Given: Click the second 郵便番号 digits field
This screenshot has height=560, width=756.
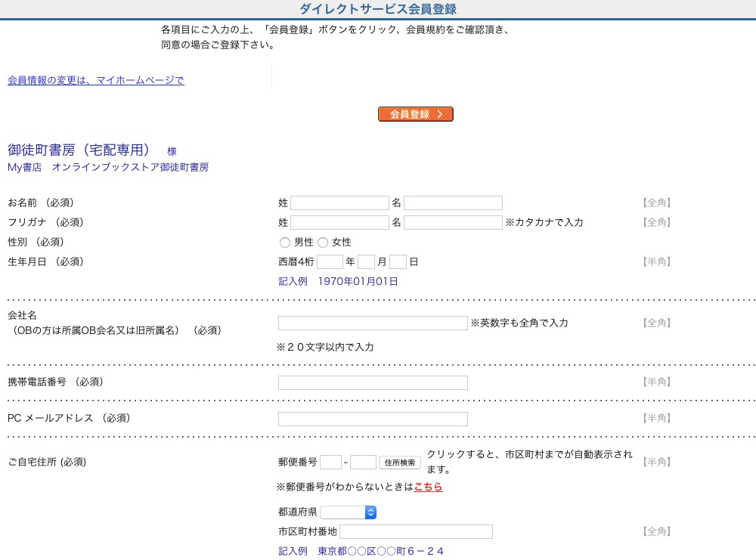Looking at the screenshot, I should (363, 463).
